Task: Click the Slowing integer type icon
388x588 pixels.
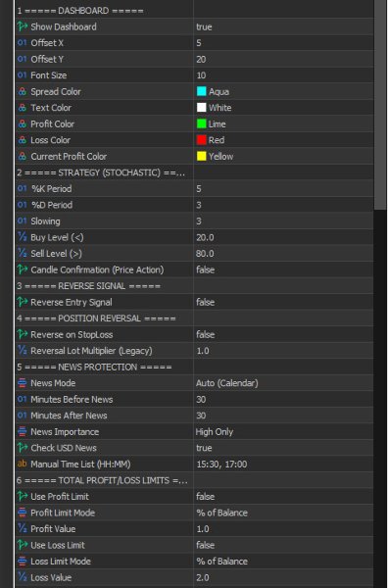Action: (x=23, y=220)
